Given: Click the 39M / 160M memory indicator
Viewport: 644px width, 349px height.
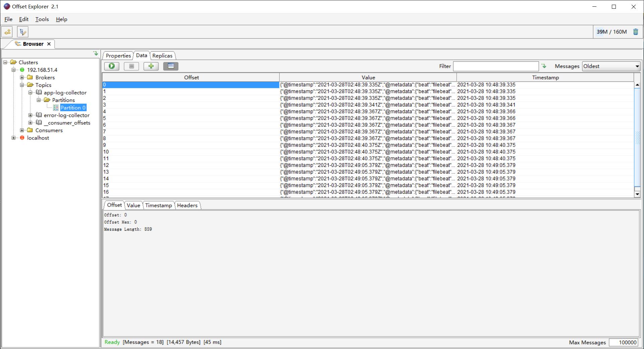Looking at the screenshot, I should [611, 32].
